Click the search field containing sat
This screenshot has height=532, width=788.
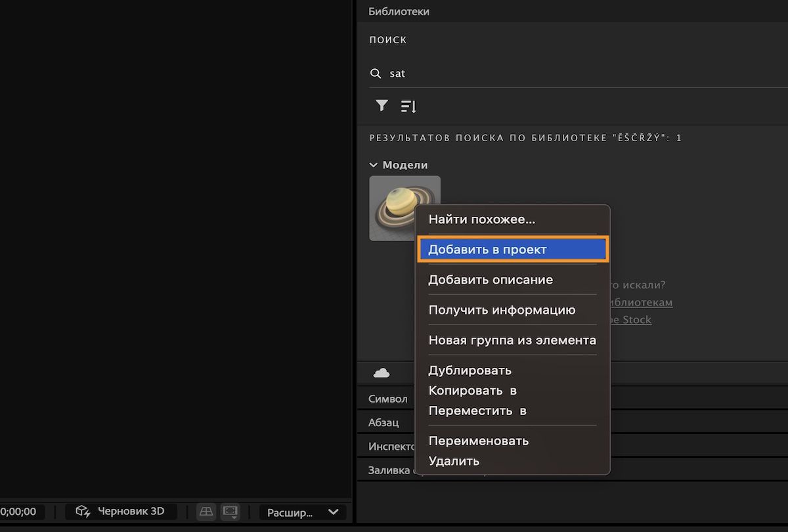(578, 74)
